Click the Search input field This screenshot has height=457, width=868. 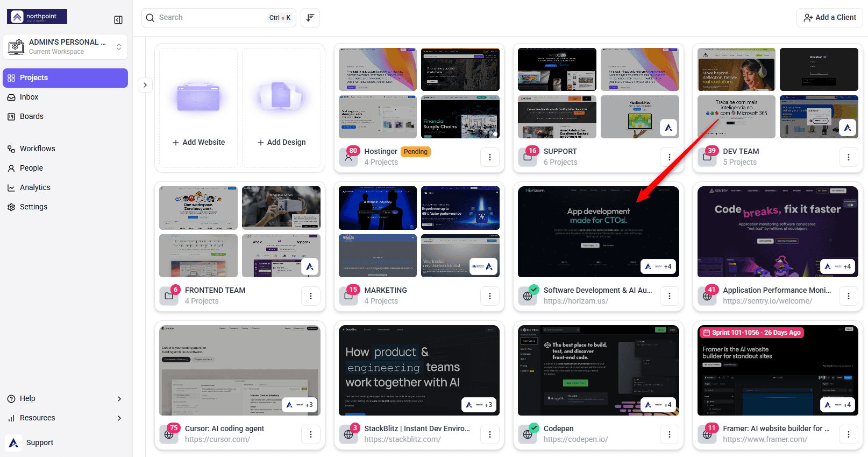coord(219,18)
